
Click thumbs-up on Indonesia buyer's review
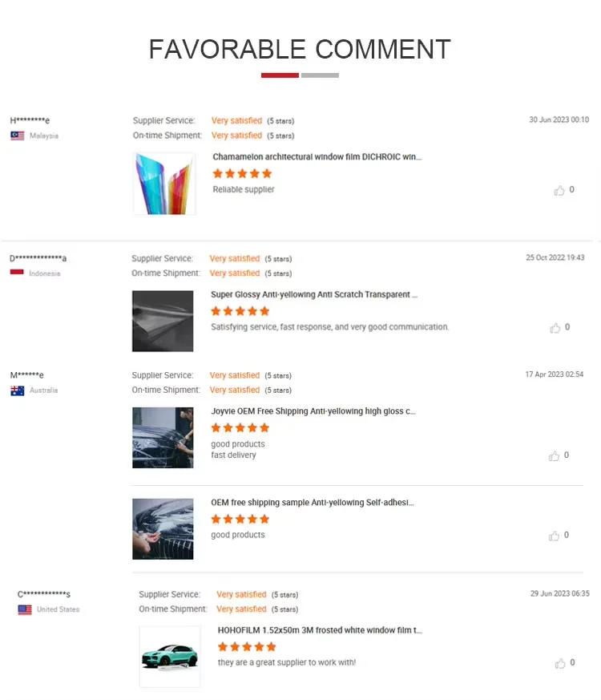click(555, 328)
